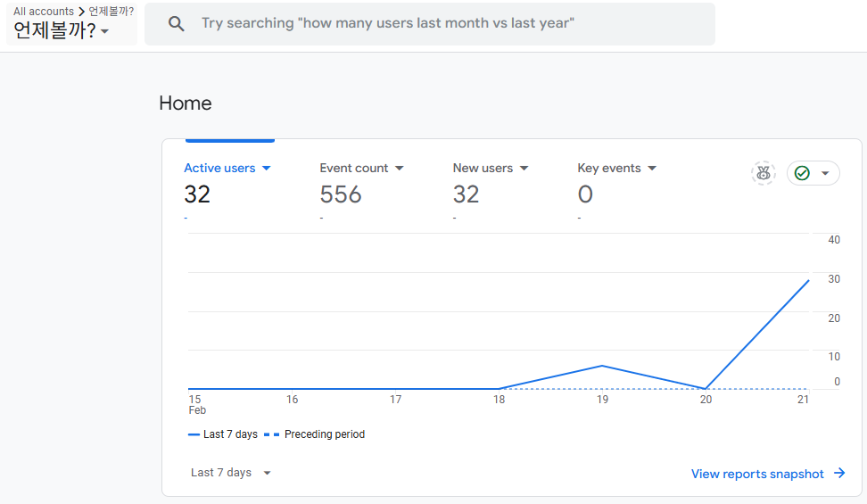Click the 19 date on chart axis

[602, 400]
